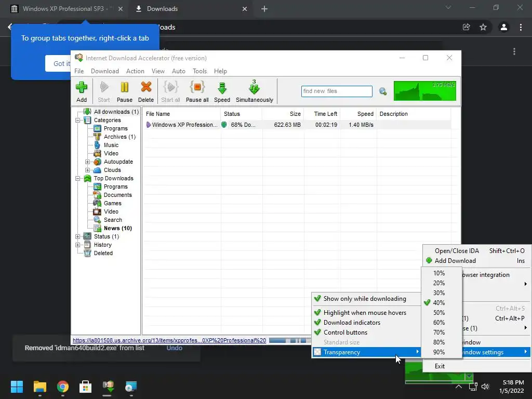Viewport: 532px width, 399px height.
Task: Click the search magnifier icon beside find field
Action: coord(383,91)
